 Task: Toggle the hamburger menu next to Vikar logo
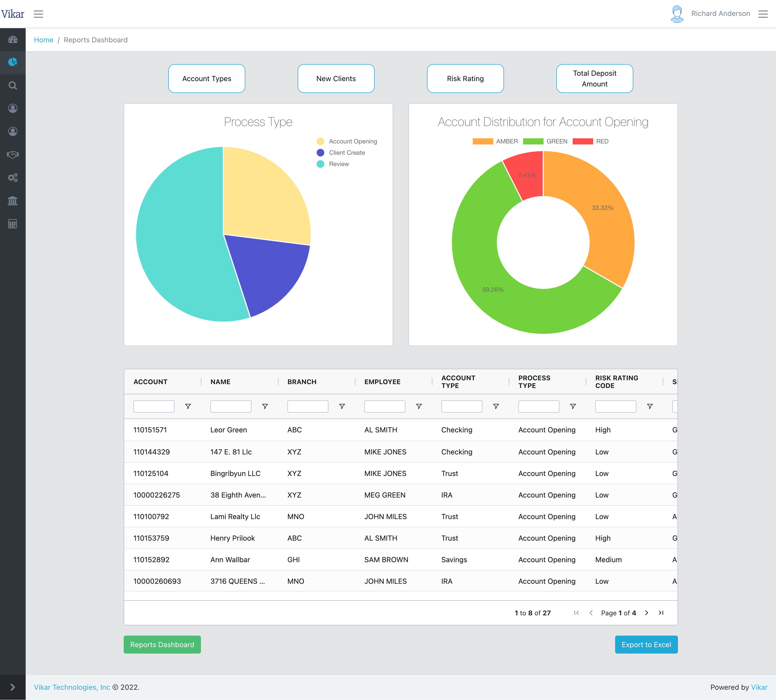click(38, 14)
